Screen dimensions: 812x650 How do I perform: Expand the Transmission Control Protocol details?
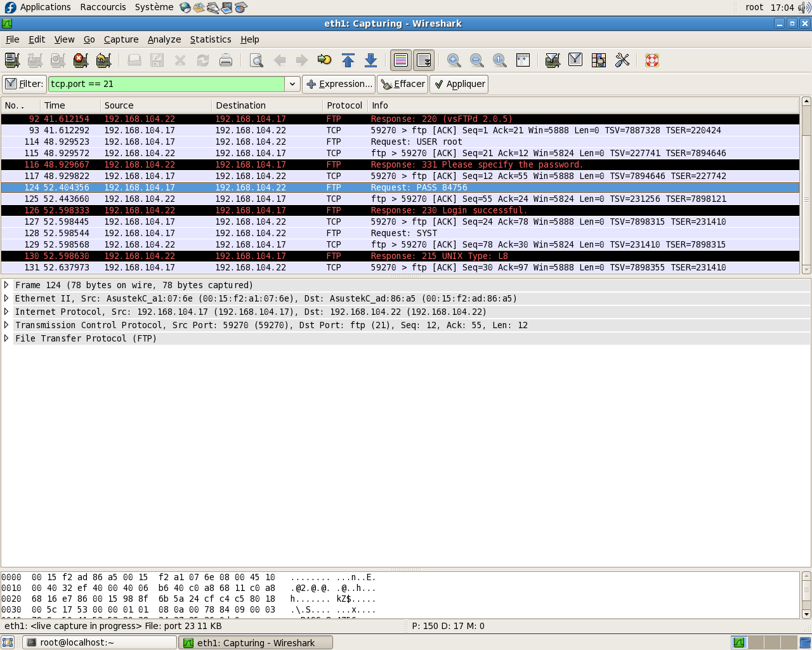[x=6, y=325]
